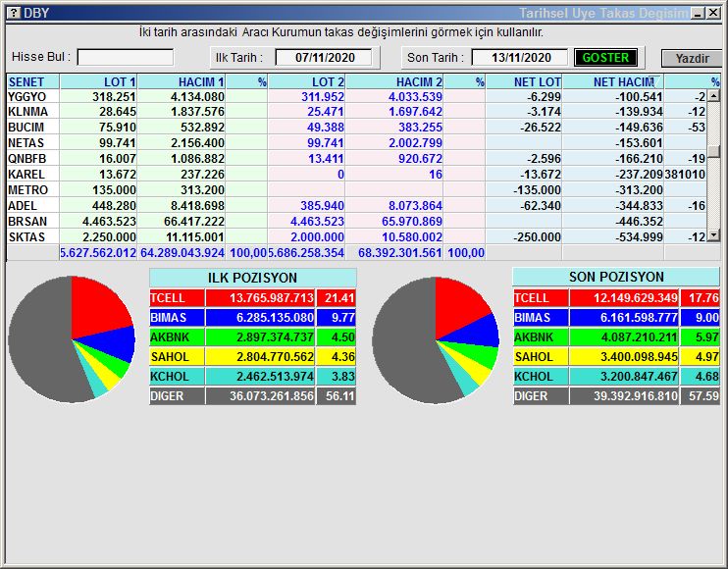Select the KLNMA row

pyautogui.click(x=356, y=112)
